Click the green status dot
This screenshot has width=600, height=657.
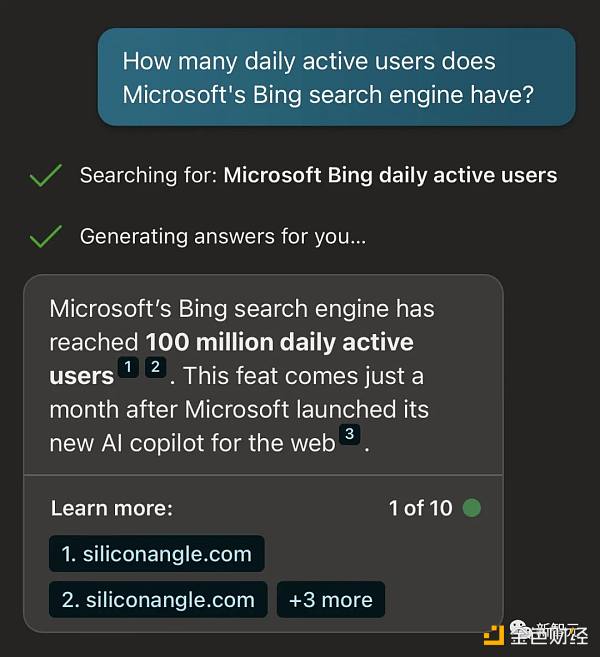tap(472, 508)
